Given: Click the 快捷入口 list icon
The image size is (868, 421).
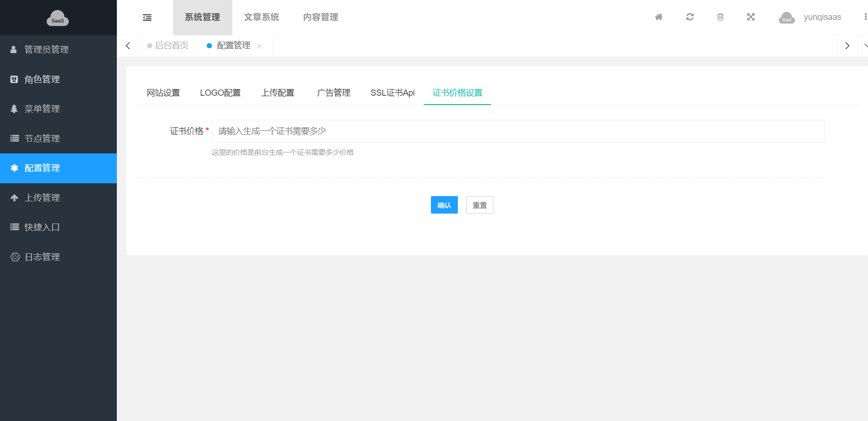Looking at the screenshot, I should click(x=15, y=227).
